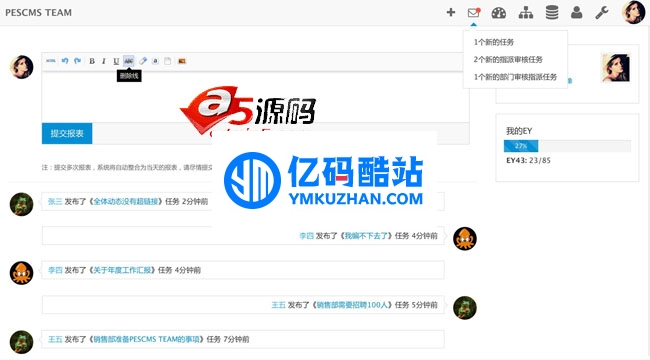
Task: Undo the last edit in editor
Action: pos(65,61)
